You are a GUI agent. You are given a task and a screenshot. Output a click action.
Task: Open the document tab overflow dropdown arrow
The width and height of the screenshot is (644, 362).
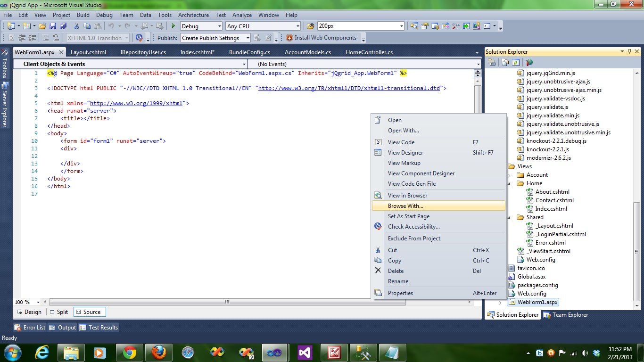click(477, 53)
